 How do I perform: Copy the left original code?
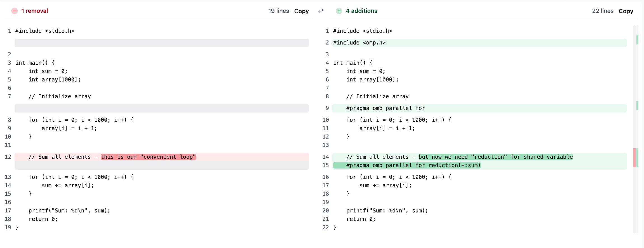click(x=301, y=11)
